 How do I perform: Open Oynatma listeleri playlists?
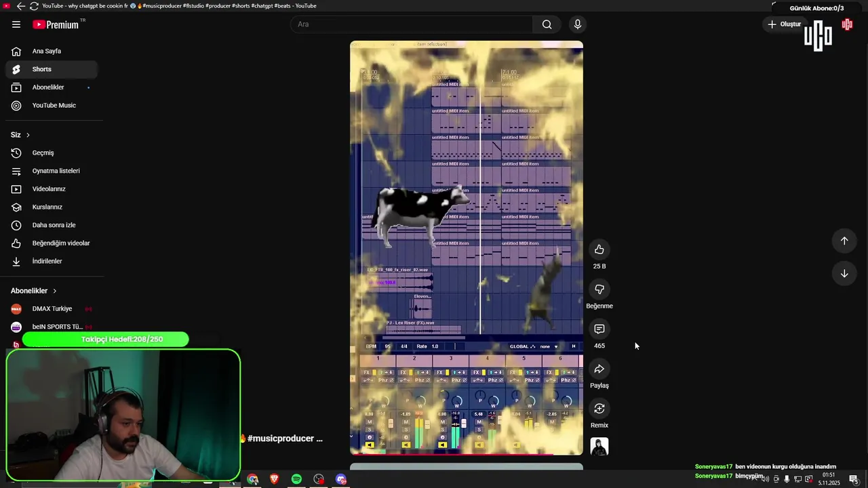pyautogui.click(x=52, y=171)
